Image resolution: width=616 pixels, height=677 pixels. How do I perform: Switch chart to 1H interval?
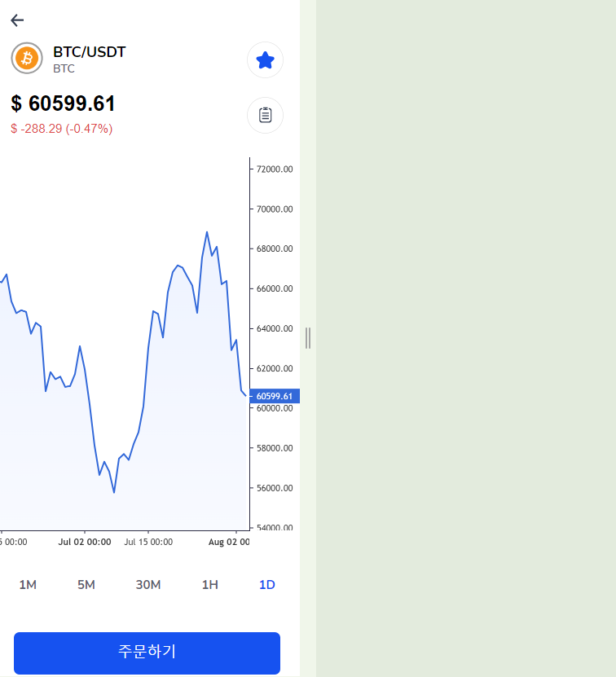(x=210, y=585)
